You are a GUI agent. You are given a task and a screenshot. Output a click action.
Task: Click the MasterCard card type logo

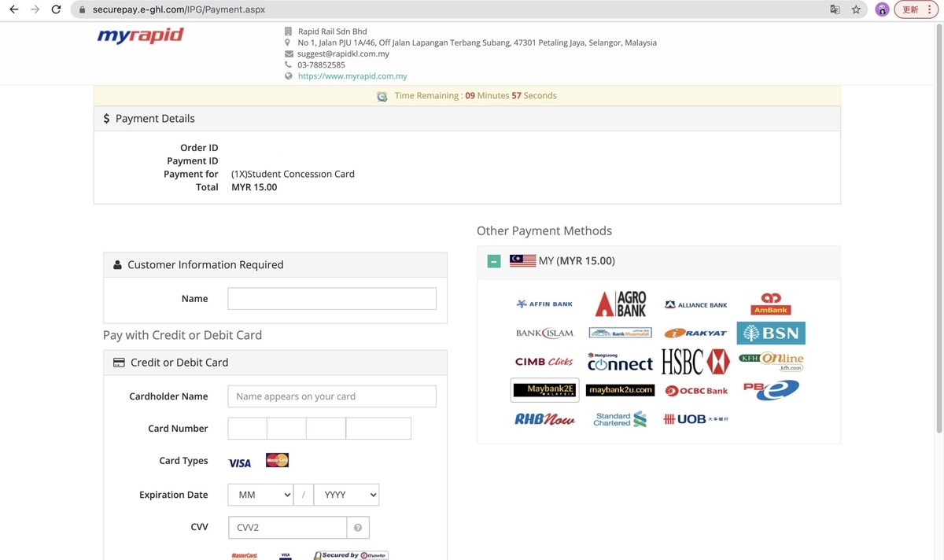pos(277,460)
